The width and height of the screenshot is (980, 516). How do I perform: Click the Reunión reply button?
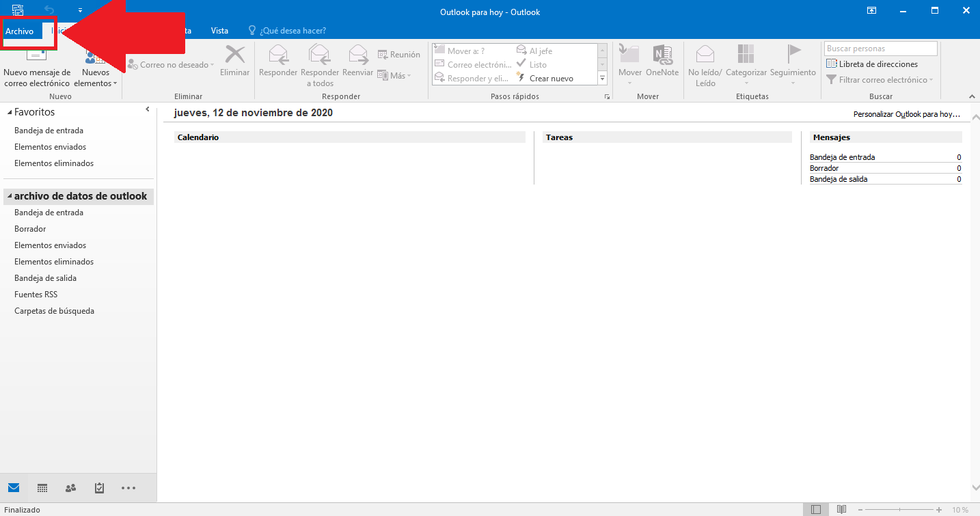[398, 55]
